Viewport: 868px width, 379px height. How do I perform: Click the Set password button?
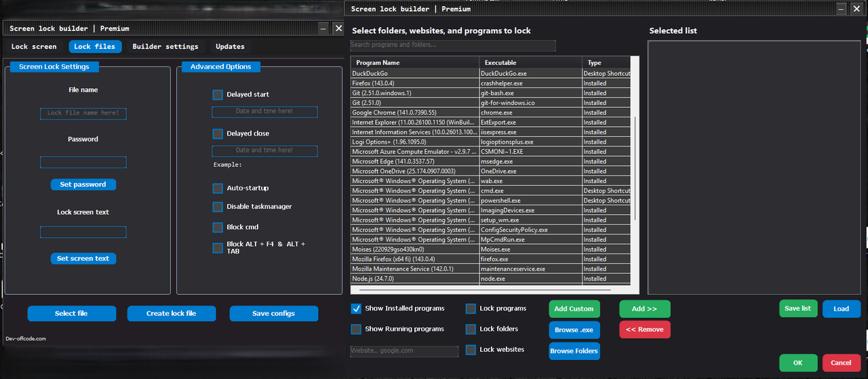(x=83, y=184)
